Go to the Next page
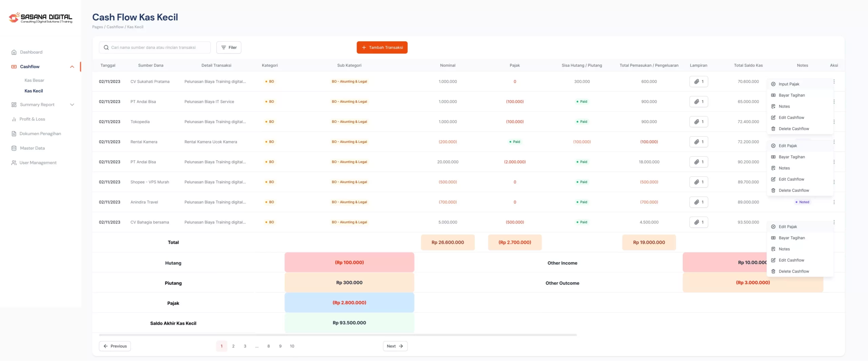 [x=395, y=346]
